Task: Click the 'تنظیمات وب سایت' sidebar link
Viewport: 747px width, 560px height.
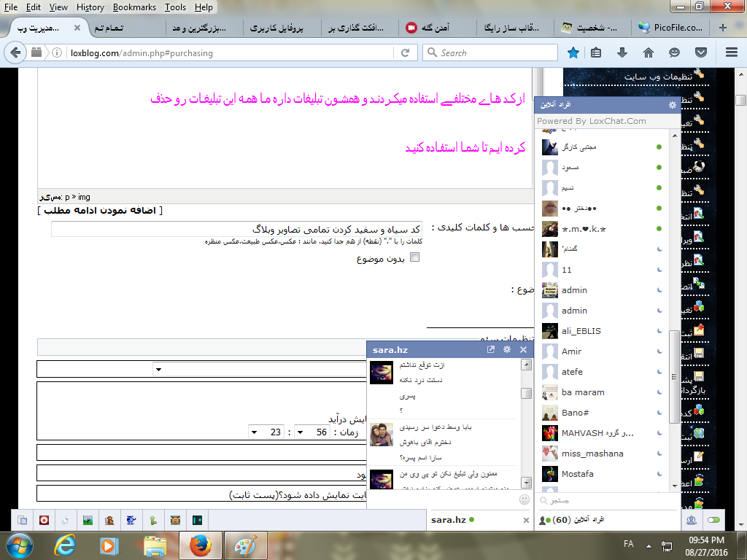Action: [x=659, y=76]
